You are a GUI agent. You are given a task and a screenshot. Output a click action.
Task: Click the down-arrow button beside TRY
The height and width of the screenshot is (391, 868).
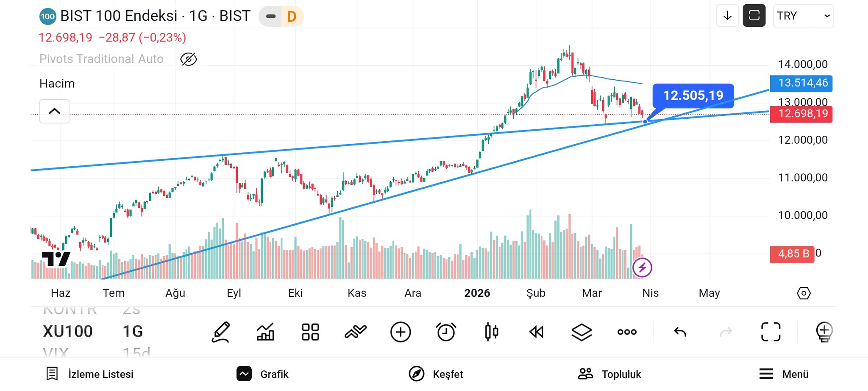[x=727, y=16]
